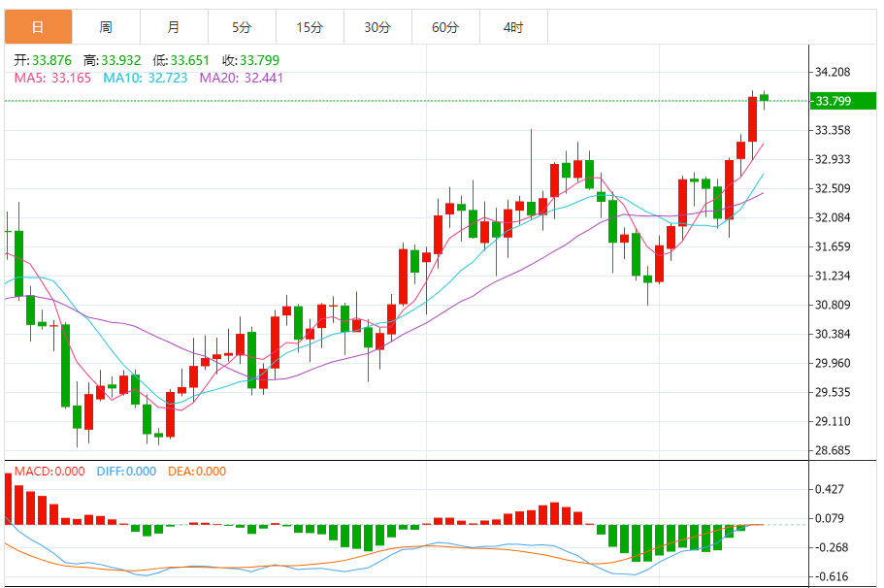Screen dimensions: 884x588
Task: Click the DIFF:0.000 indicator label
Action: click(126, 472)
